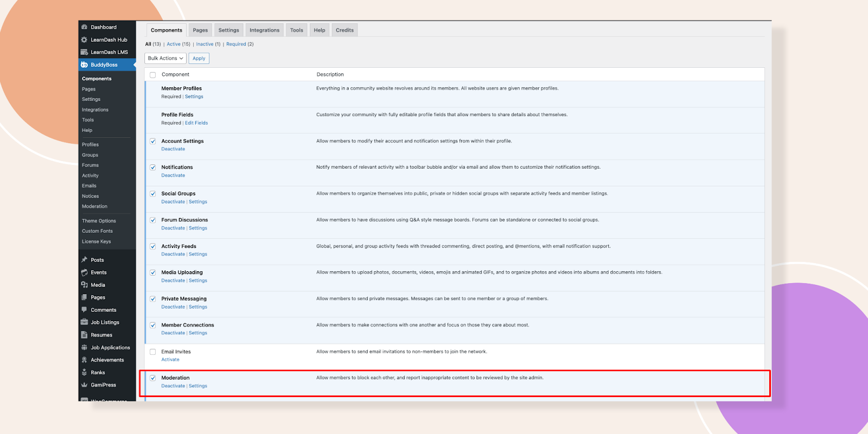The height and width of the screenshot is (434, 868).
Task: Click the Comments bubble icon
Action: click(x=84, y=310)
